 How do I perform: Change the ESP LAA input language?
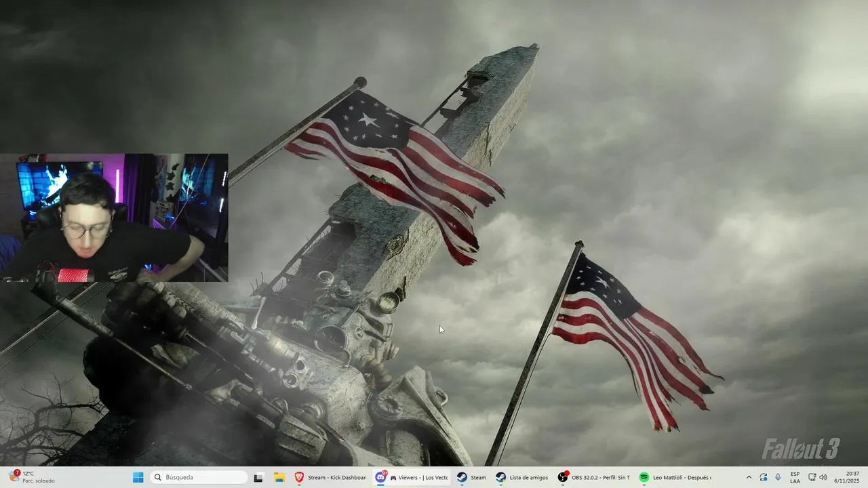[x=795, y=477]
